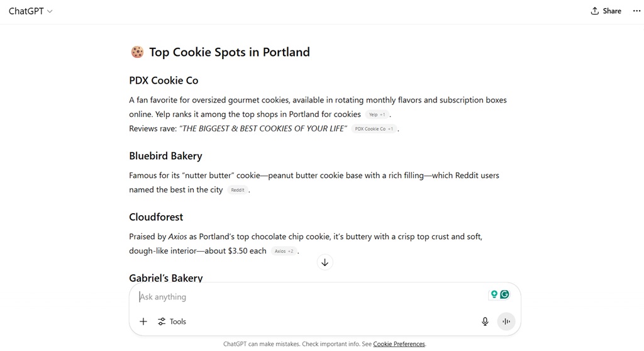Image resolution: width=644 pixels, height=351 pixels.
Task: Click the Grammarly G icon
Action: [504, 294]
